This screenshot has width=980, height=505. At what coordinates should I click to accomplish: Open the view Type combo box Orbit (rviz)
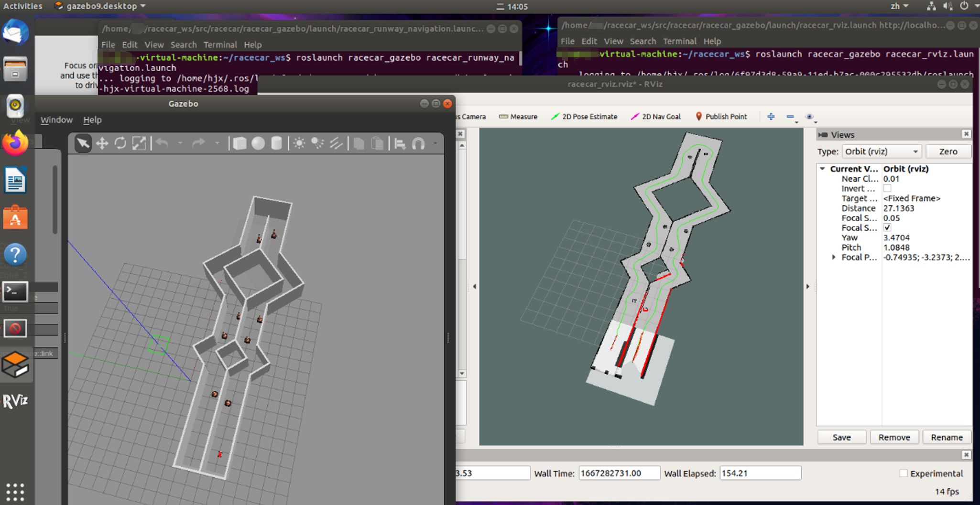click(x=882, y=151)
